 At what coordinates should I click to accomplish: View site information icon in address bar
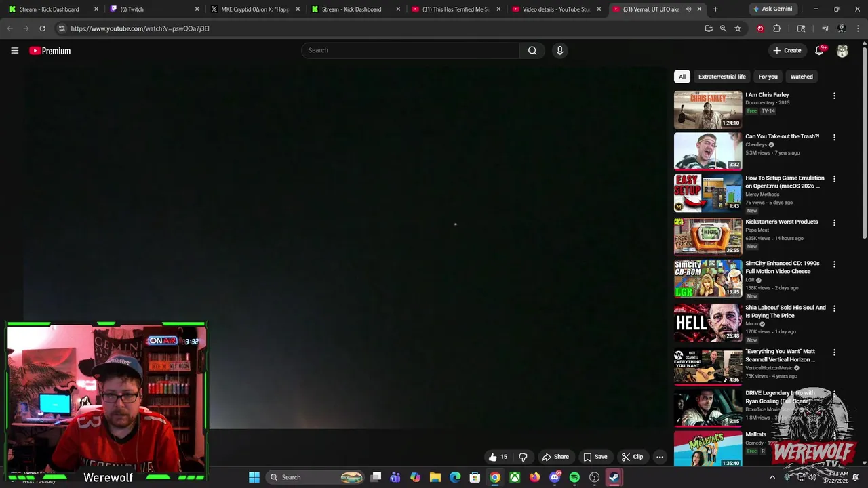62,28
